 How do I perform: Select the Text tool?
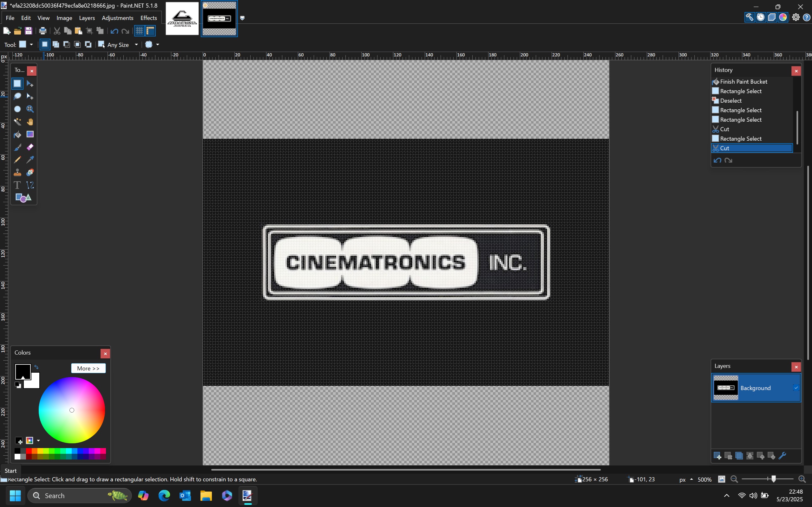point(17,185)
